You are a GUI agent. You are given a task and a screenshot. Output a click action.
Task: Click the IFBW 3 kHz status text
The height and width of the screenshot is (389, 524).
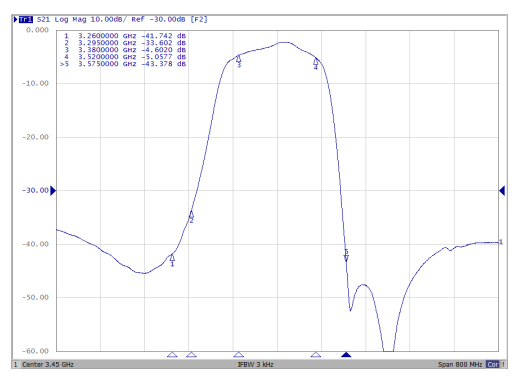(255, 364)
